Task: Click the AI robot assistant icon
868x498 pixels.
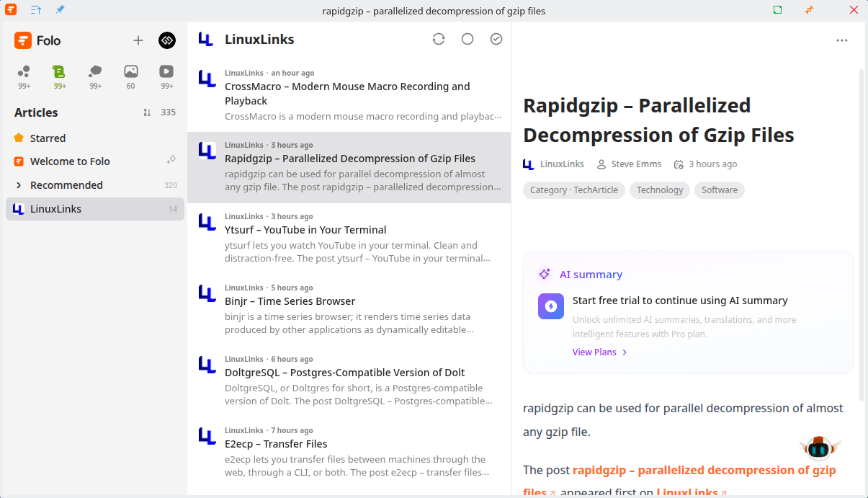Action: [x=819, y=448]
